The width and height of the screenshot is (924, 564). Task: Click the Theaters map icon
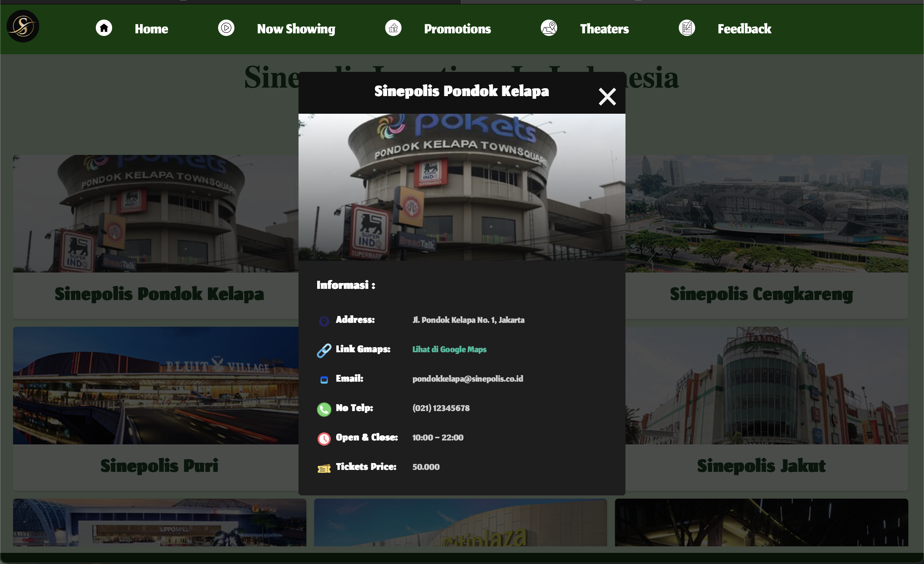(x=549, y=28)
